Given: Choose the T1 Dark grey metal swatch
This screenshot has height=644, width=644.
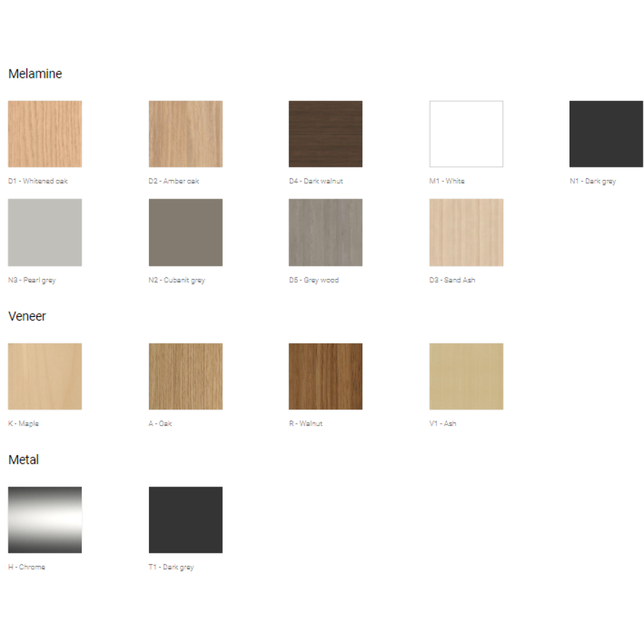Looking at the screenshot, I should click(x=185, y=520).
